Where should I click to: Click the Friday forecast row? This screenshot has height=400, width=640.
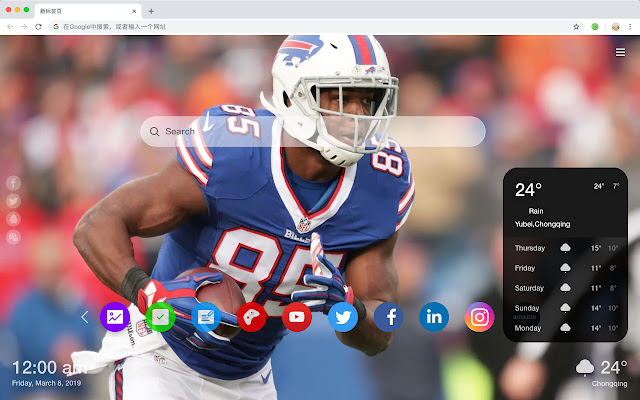pos(566,268)
